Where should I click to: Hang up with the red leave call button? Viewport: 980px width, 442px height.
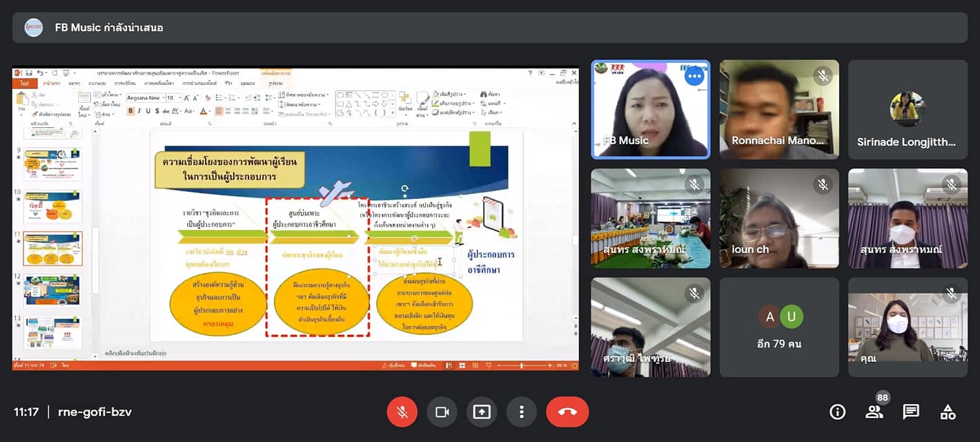pyautogui.click(x=567, y=412)
